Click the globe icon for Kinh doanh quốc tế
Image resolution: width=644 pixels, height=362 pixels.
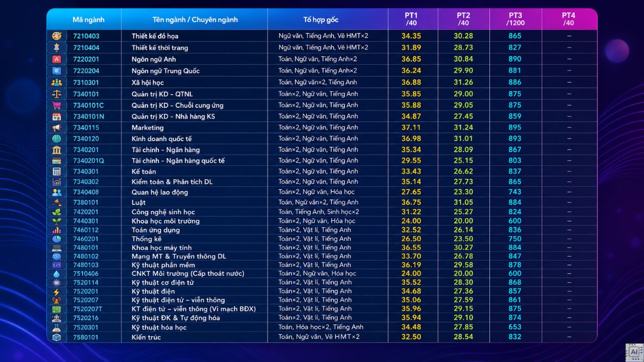(57, 138)
